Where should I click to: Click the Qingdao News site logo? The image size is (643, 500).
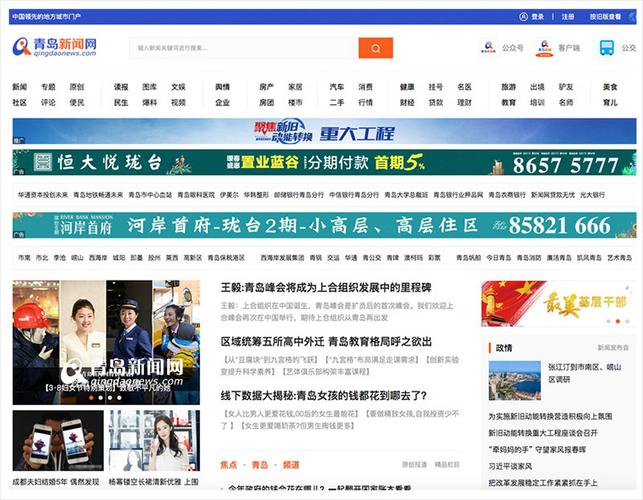pos(55,47)
